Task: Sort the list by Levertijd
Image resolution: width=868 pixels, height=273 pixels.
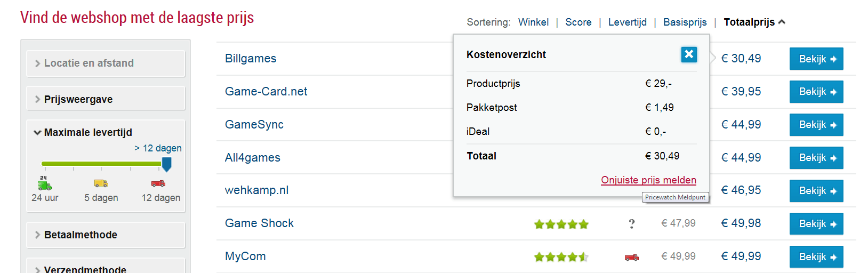Action: coord(628,22)
